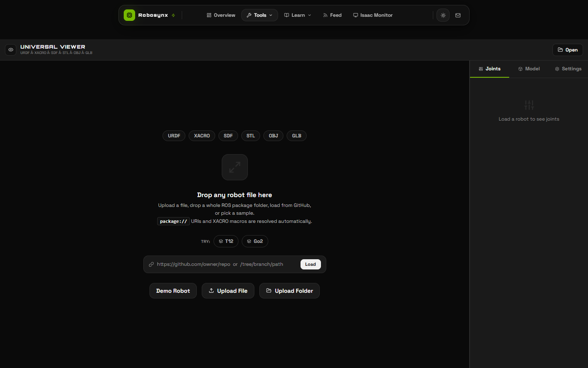Click the SDF format chip
Screen dimensions: 588x368
pyautogui.click(x=228, y=136)
